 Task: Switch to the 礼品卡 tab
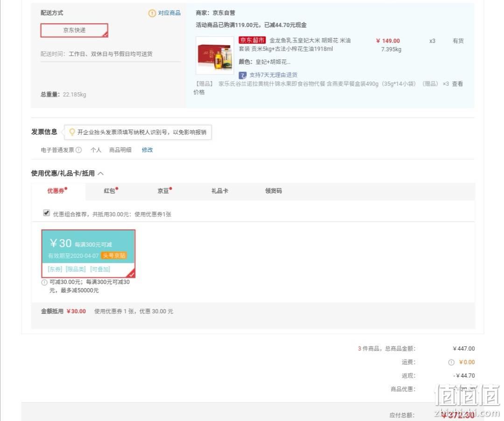[220, 191]
